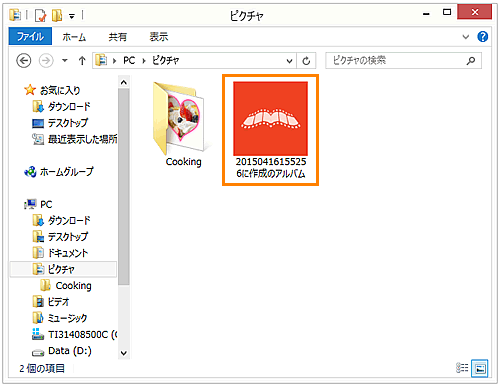Screen dimensions: 500x386
Task: Go up one folder level
Action: [82, 61]
